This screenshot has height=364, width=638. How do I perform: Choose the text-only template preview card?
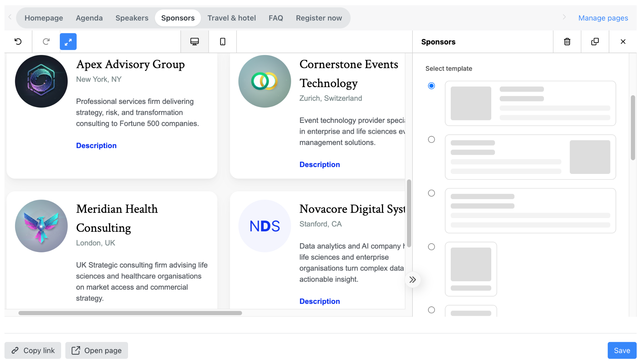530,211
